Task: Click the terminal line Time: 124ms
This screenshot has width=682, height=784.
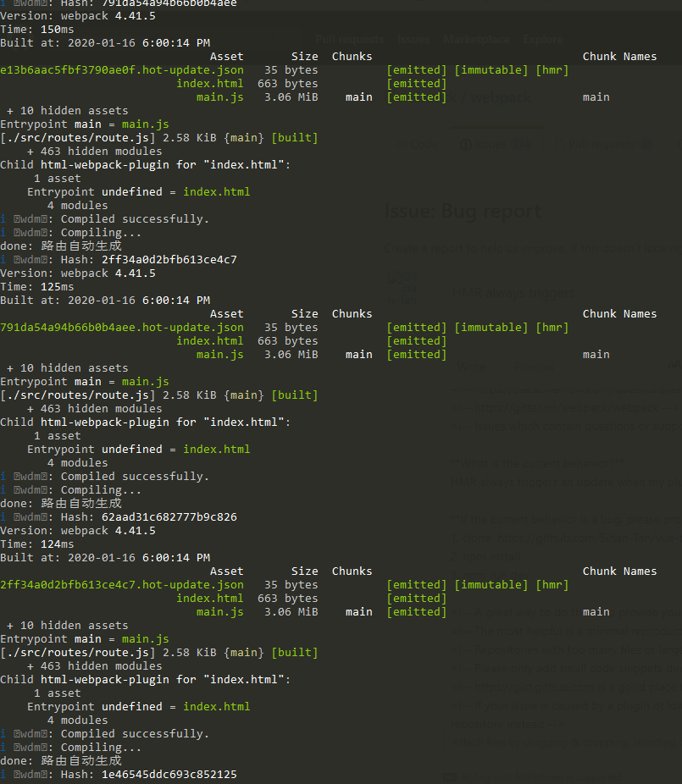Action: [37, 544]
